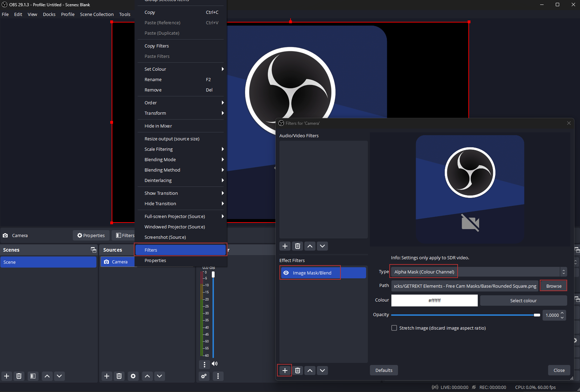Open audio track three-dot options menu
The height and width of the screenshot is (392, 580).
click(x=205, y=364)
